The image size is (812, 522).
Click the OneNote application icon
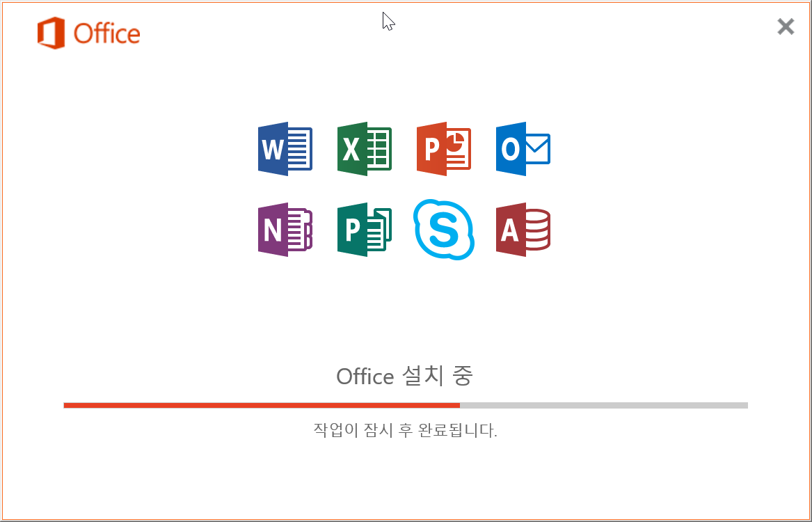285,230
